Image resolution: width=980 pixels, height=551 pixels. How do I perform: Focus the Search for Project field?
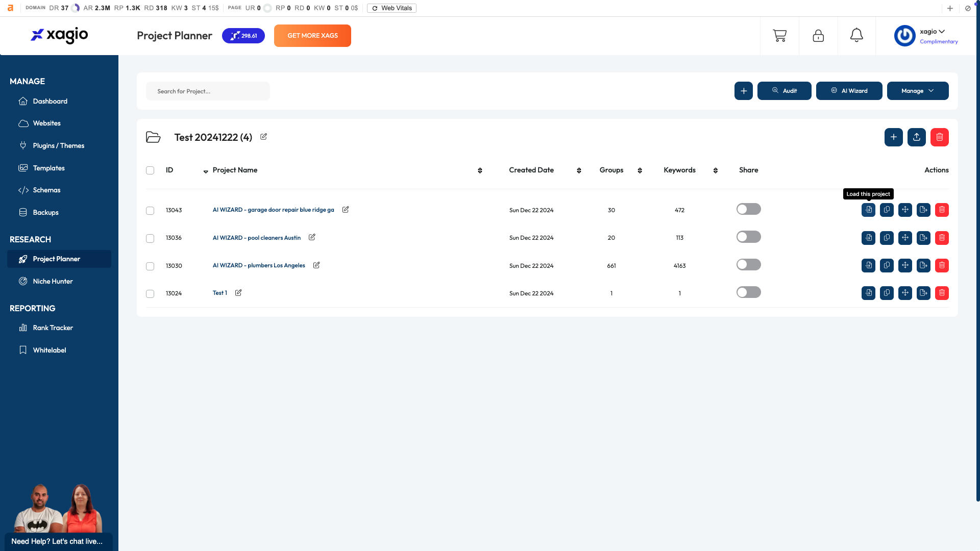(x=208, y=91)
